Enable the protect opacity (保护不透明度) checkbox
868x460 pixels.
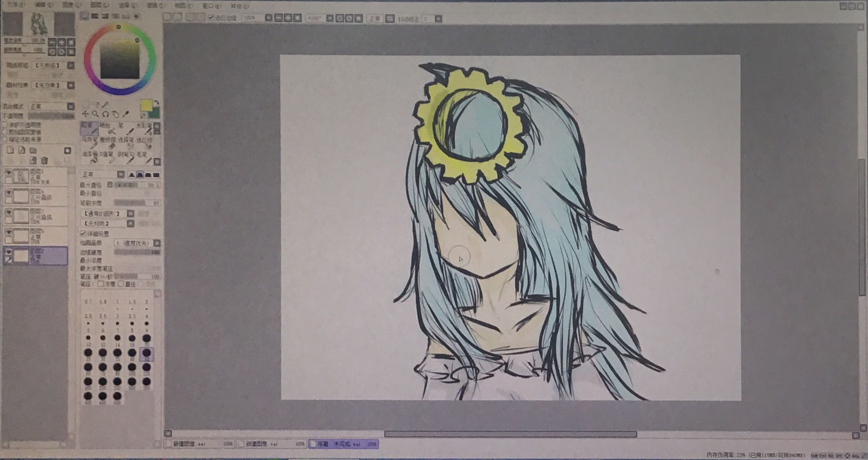(5, 125)
